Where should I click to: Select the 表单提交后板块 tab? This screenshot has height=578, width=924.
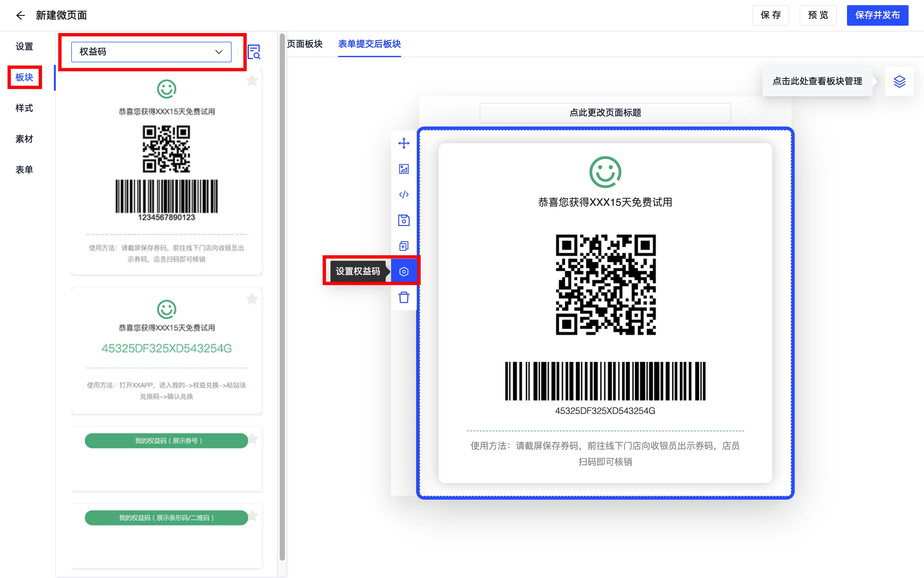369,44
